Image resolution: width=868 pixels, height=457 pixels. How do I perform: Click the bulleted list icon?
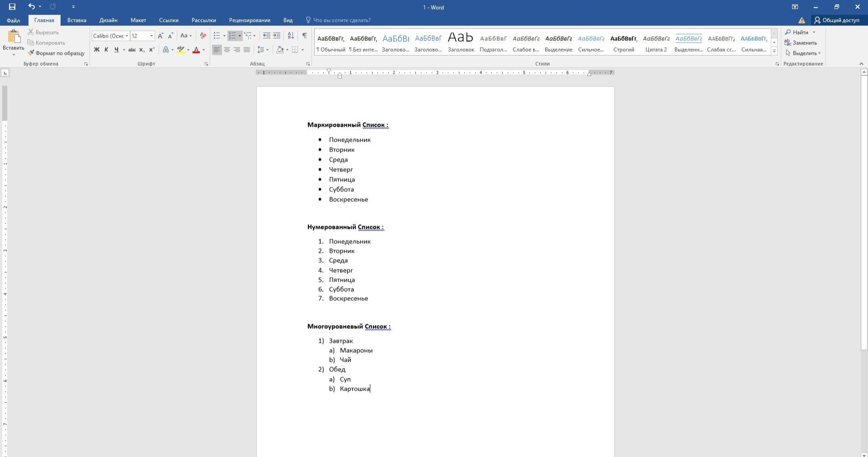(x=217, y=36)
